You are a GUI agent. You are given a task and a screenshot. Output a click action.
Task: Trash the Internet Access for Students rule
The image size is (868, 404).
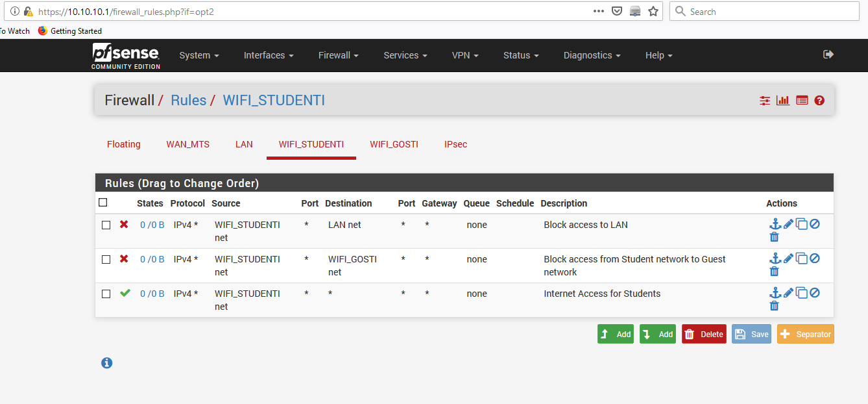click(774, 306)
